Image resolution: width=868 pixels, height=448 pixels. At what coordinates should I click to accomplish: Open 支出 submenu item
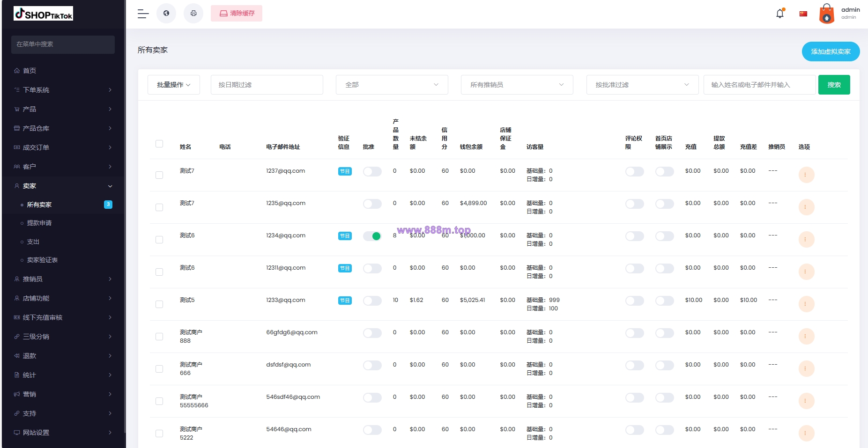pyautogui.click(x=33, y=242)
